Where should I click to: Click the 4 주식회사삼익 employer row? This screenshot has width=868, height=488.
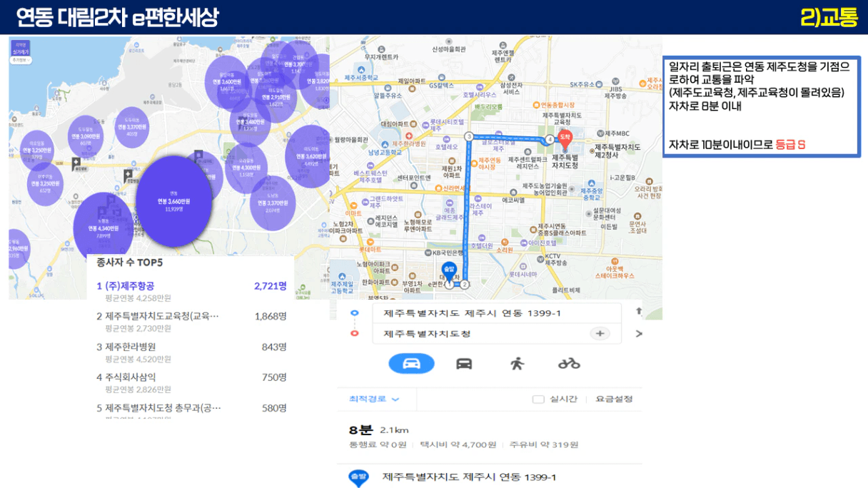(191, 383)
